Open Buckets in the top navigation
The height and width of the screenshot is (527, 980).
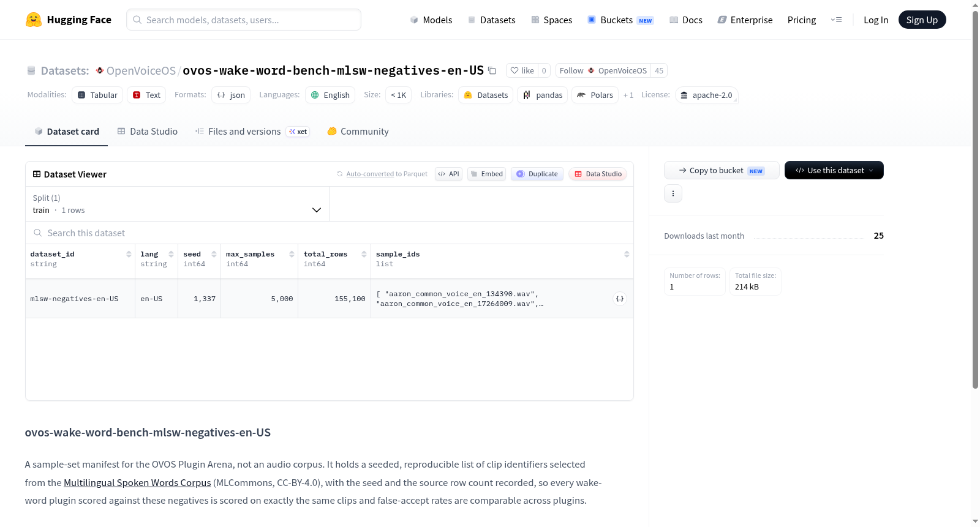[620, 20]
